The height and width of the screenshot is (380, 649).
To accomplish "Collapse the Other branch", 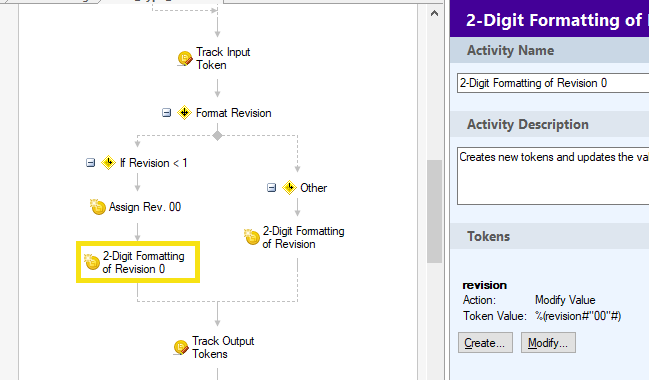I will [x=272, y=188].
